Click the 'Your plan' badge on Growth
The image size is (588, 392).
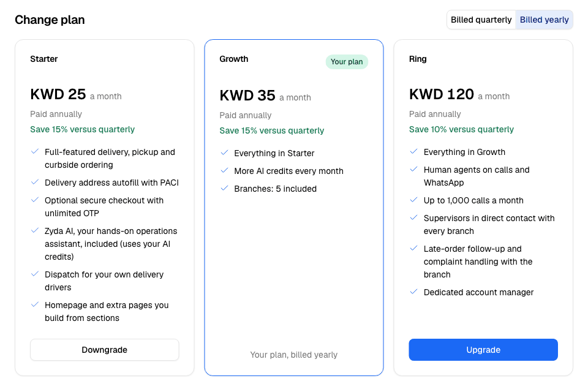tap(347, 61)
